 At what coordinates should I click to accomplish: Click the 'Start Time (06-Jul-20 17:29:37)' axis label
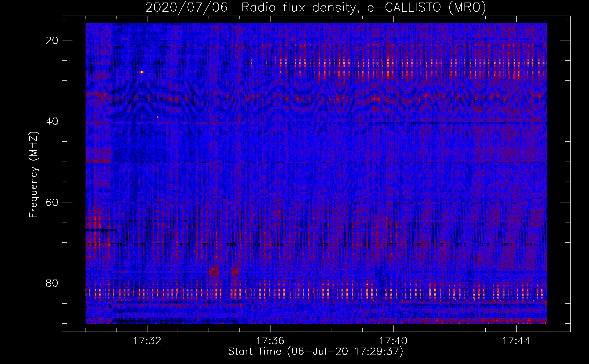pyautogui.click(x=316, y=352)
